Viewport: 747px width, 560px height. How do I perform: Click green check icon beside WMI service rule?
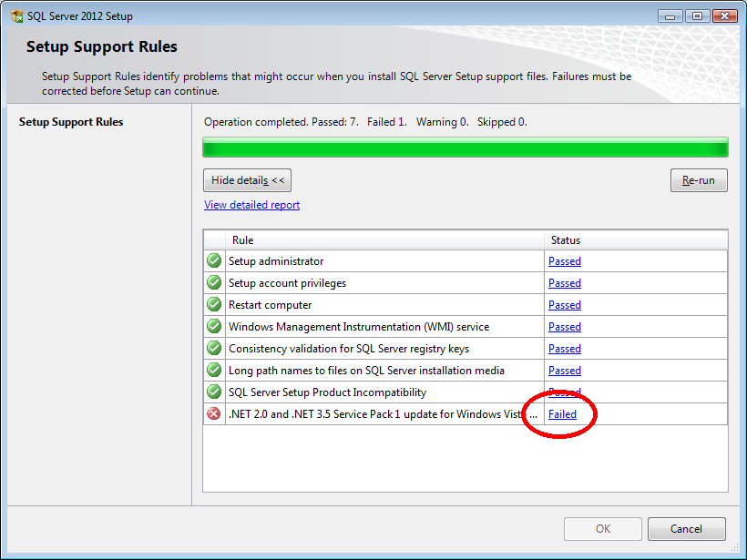(214, 326)
